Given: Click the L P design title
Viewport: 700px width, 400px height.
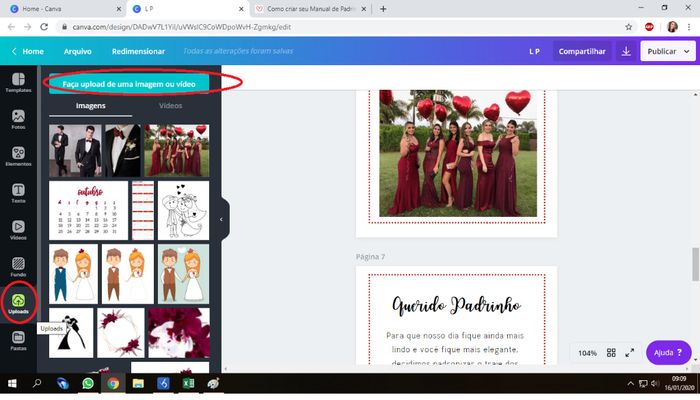Looking at the screenshot, I should (534, 51).
